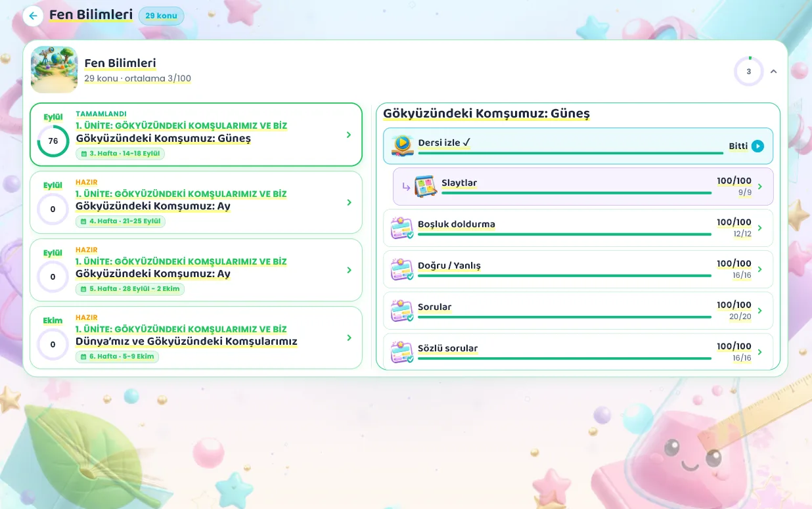
Task: Click the Dersi izle progress bar
Action: tap(571, 153)
